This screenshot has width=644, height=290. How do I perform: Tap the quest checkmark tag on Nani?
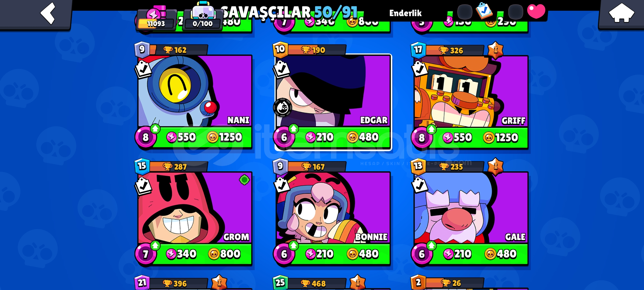(x=143, y=69)
